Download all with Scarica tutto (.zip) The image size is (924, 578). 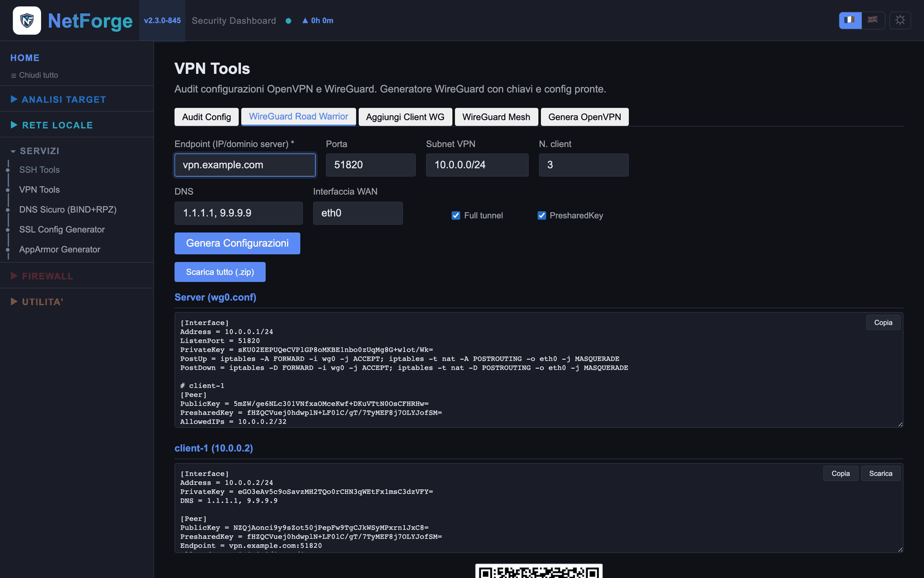coord(220,272)
